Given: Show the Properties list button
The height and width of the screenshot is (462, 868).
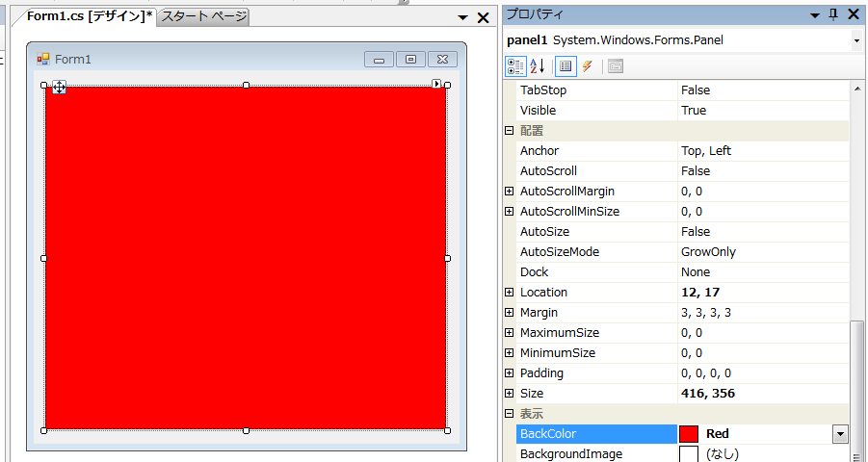Looking at the screenshot, I should (x=566, y=66).
